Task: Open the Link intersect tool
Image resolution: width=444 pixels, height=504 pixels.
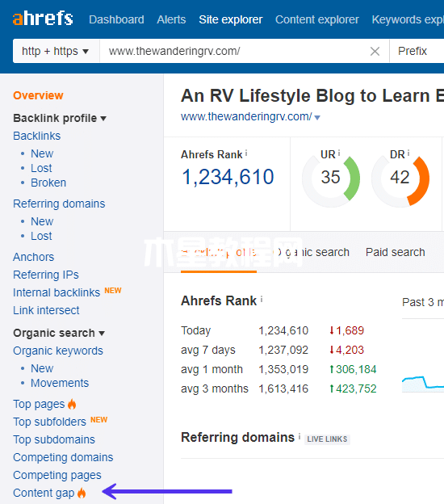Action: pyautogui.click(x=46, y=310)
